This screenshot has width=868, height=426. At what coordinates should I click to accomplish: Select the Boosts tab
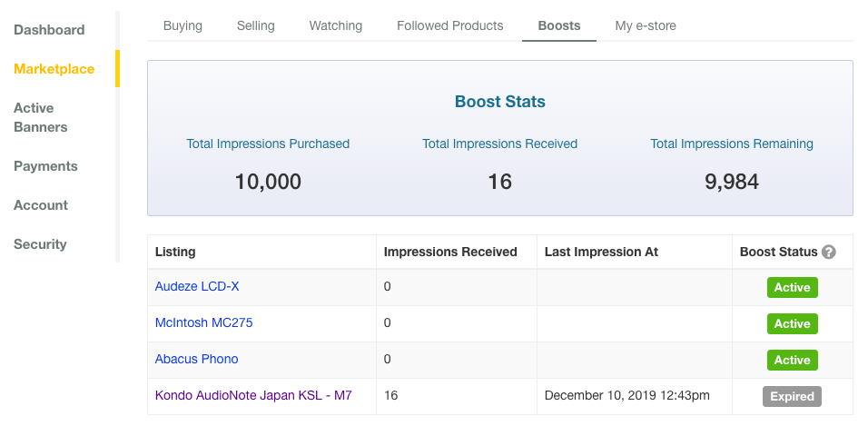pos(559,26)
